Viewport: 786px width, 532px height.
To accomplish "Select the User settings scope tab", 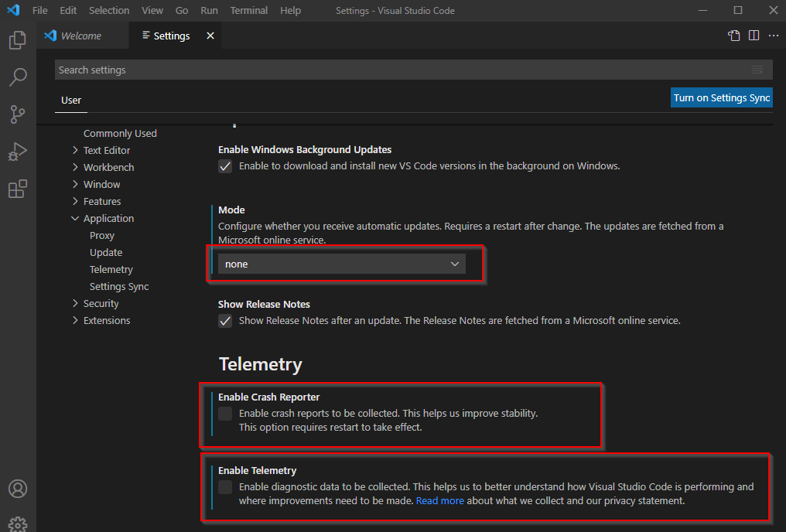I will [x=71, y=101].
